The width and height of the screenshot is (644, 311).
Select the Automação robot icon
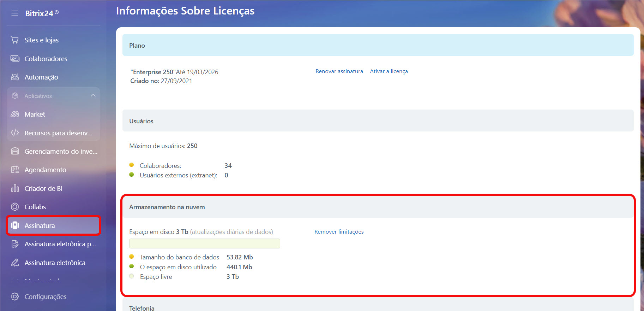click(x=14, y=77)
